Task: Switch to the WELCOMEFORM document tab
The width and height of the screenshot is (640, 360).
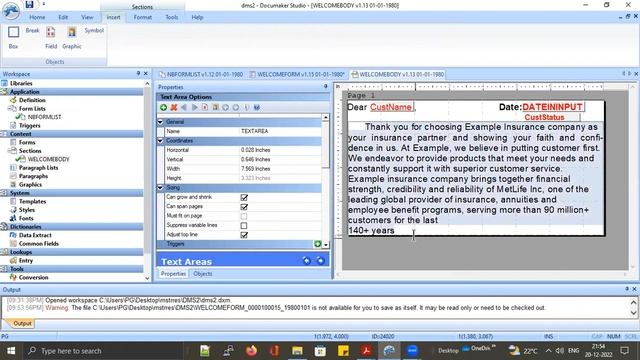Action: pos(298,74)
